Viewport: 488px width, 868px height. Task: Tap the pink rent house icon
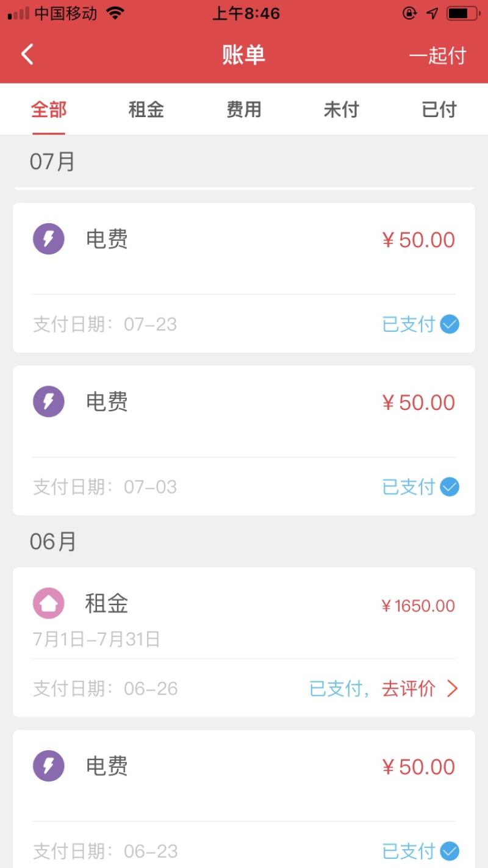click(x=48, y=603)
